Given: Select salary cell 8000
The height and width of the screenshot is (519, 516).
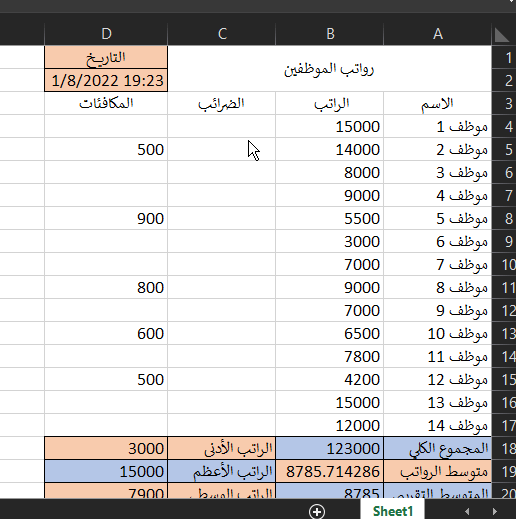Looking at the screenshot, I should tap(330, 172).
